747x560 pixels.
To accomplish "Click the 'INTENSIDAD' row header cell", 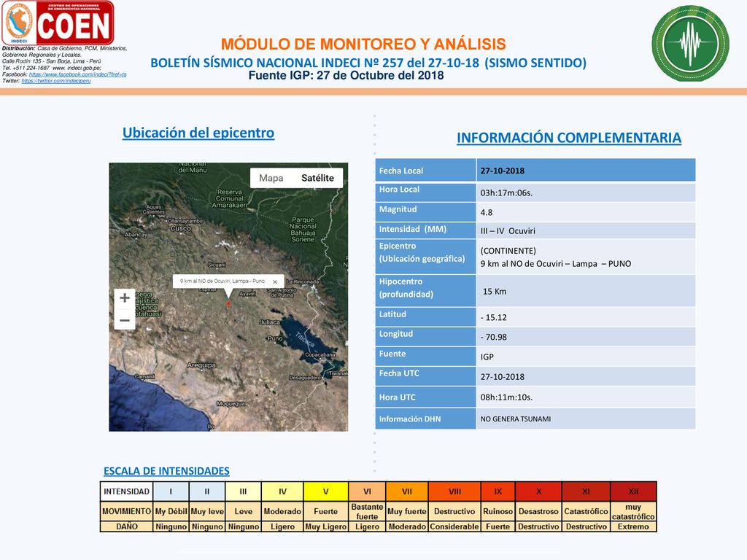I will click(x=127, y=491).
